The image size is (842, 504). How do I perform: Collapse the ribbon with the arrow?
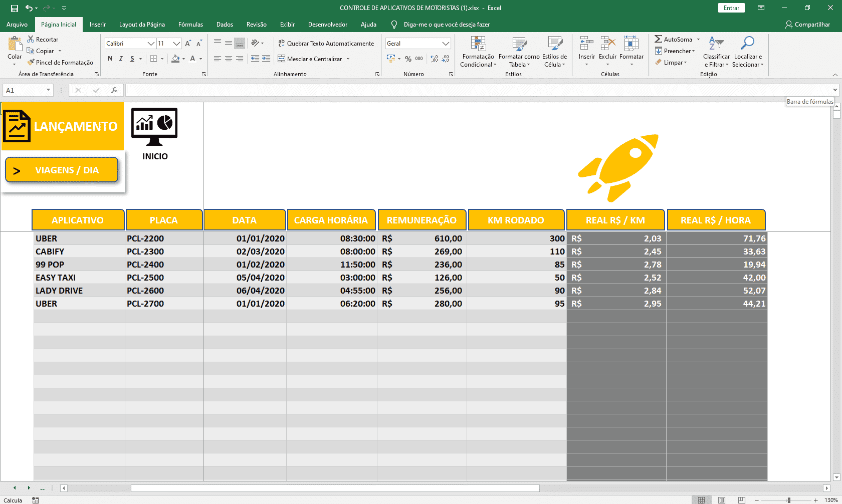pyautogui.click(x=835, y=75)
